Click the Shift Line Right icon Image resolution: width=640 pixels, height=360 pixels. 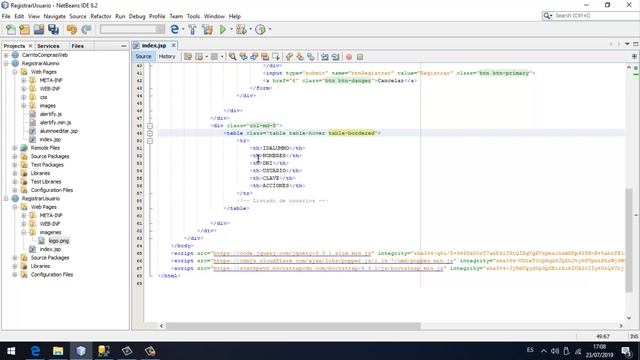[x=336, y=57]
